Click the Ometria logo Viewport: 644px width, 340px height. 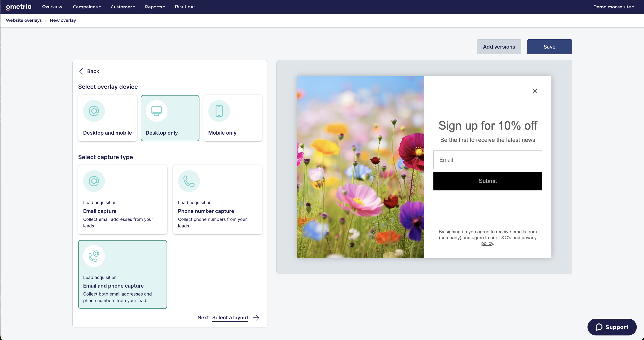(x=19, y=7)
